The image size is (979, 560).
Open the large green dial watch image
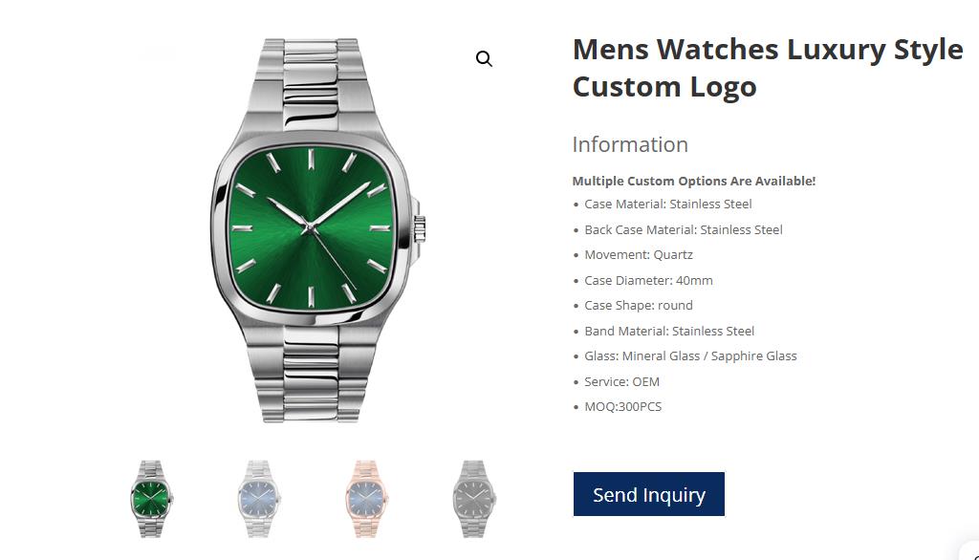317,230
